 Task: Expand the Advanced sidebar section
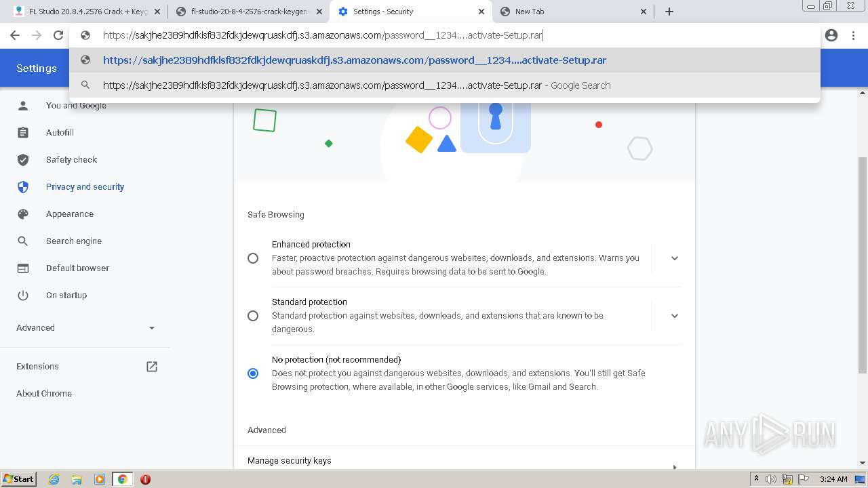[x=85, y=328]
